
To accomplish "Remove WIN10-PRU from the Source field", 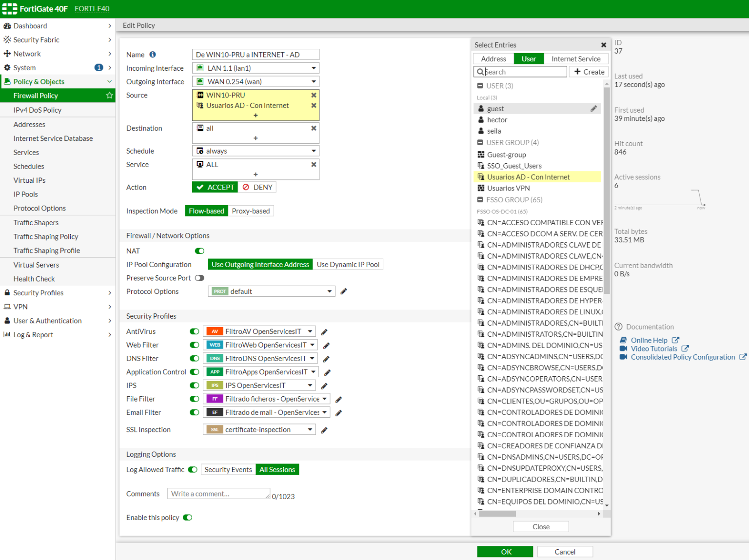I will pos(314,95).
